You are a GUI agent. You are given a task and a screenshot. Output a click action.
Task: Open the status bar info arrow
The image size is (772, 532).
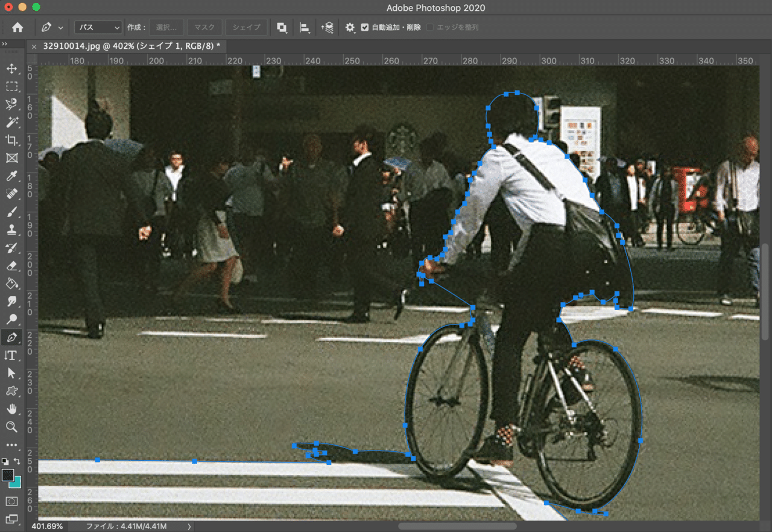coord(189,527)
